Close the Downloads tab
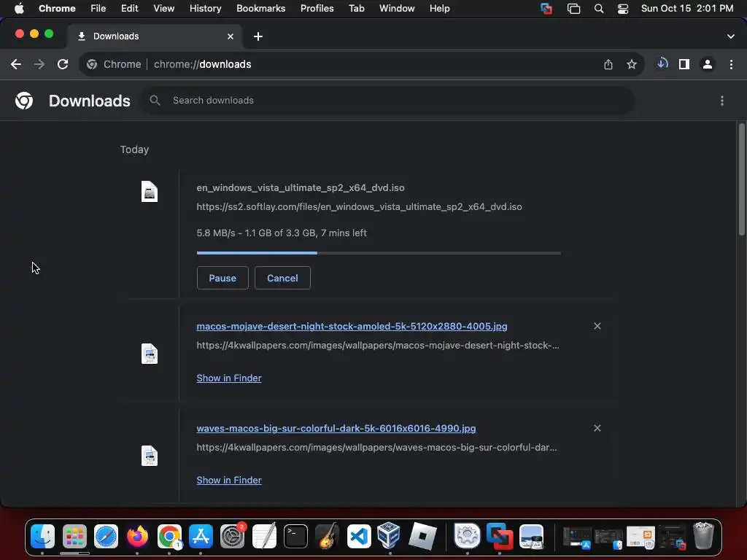The image size is (747, 560). (x=231, y=36)
